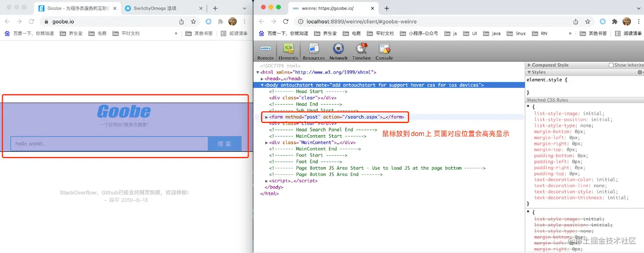This screenshot has width=644, height=253.
Task: Select the Goobe tab in left window
Action: [77, 8]
